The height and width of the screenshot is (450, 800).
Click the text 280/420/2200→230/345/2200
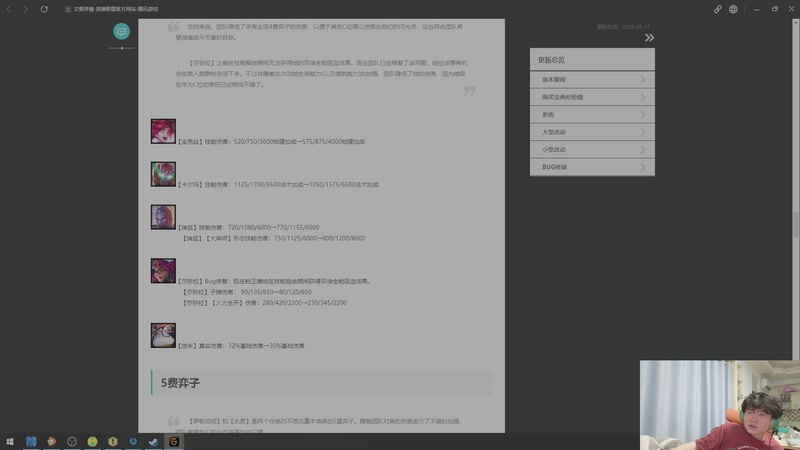click(305, 303)
